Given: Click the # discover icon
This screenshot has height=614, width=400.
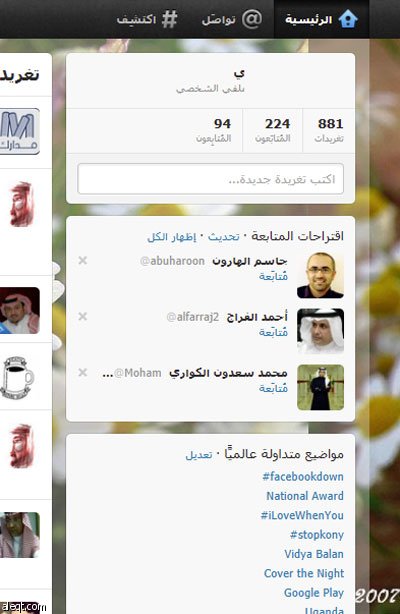Looking at the screenshot, I should click(169, 19).
